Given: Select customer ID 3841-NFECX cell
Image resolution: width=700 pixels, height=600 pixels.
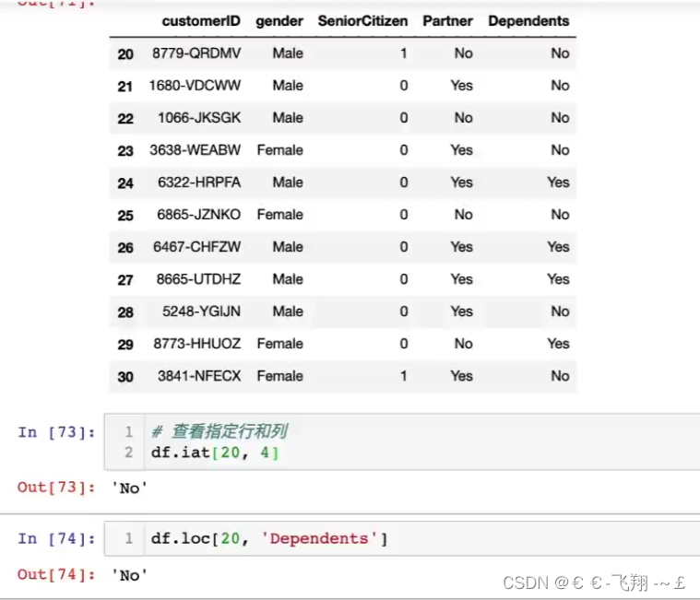Looking at the screenshot, I should point(199,376).
